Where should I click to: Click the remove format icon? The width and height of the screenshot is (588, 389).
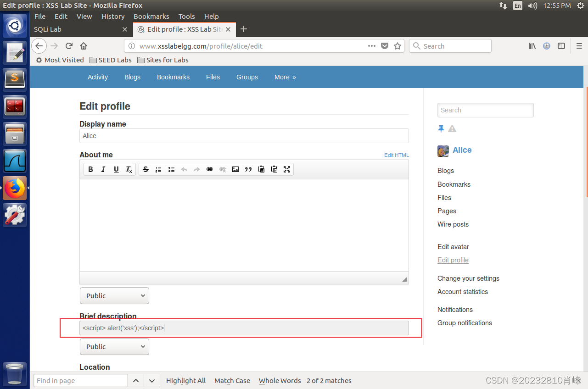click(x=129, y=169)
